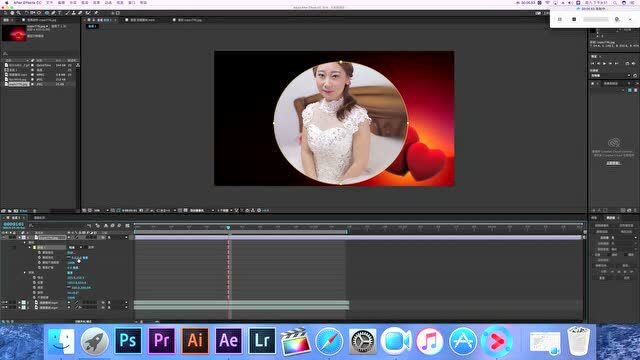The height and width of the screenshot is (360, 640).
Task: Click the Spotlight search icon in menu bar
Action: [615, 3]
